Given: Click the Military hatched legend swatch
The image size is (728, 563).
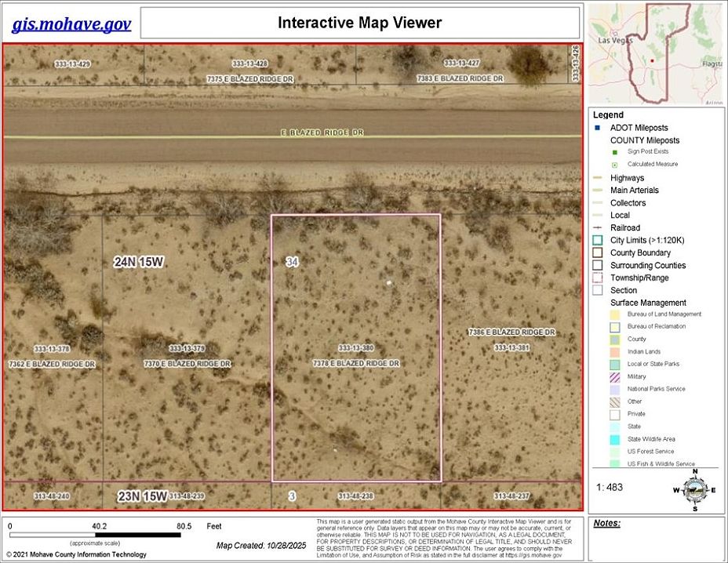Looking at the screenshot, I should pyautogui.click(x=615, y=377).
